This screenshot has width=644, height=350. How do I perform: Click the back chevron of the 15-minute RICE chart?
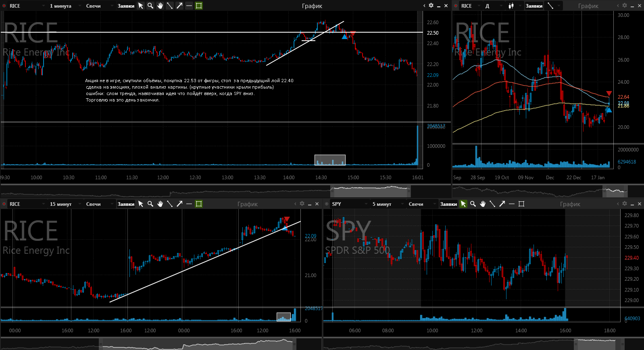point(295,204)
